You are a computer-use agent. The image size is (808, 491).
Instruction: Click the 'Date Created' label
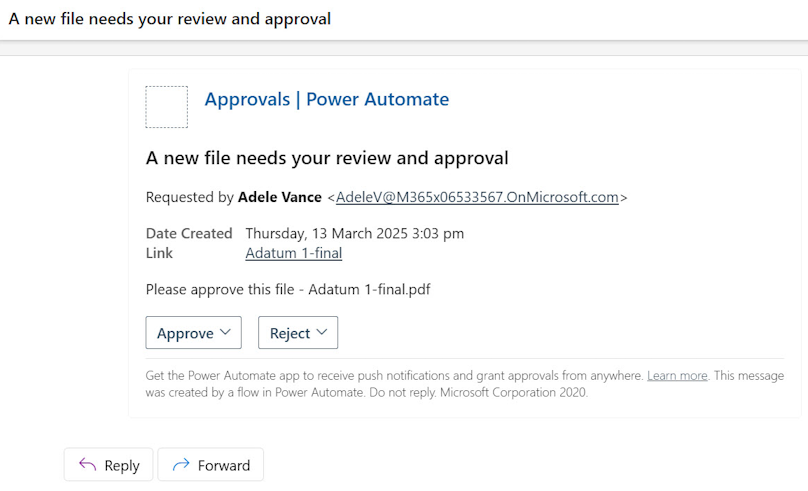click(189, 233)
